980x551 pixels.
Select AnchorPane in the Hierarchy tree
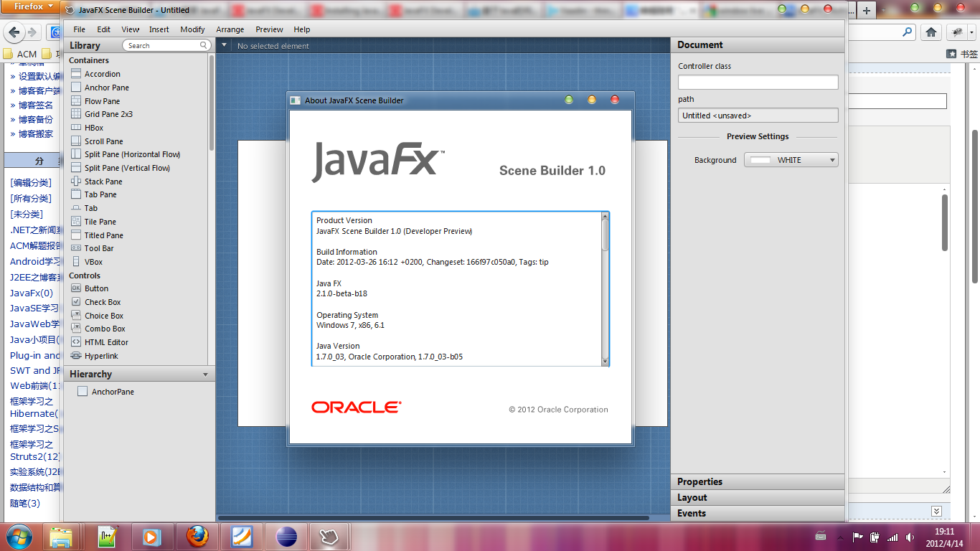(113, 392)
